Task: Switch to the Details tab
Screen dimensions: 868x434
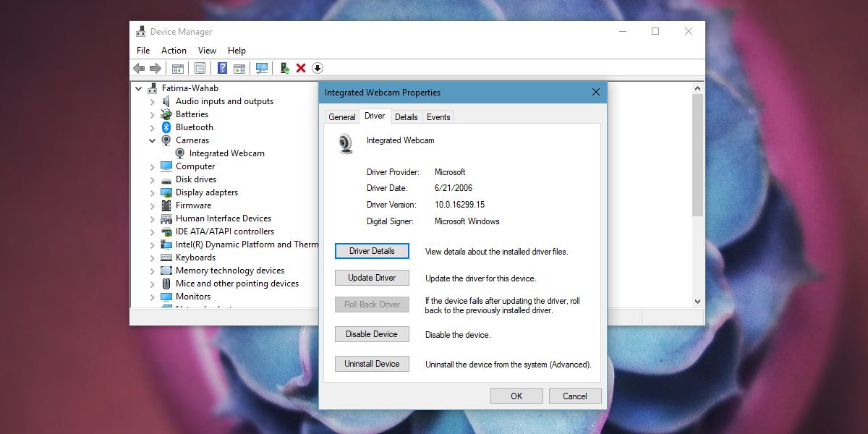Action: click(x=407, y=117)
